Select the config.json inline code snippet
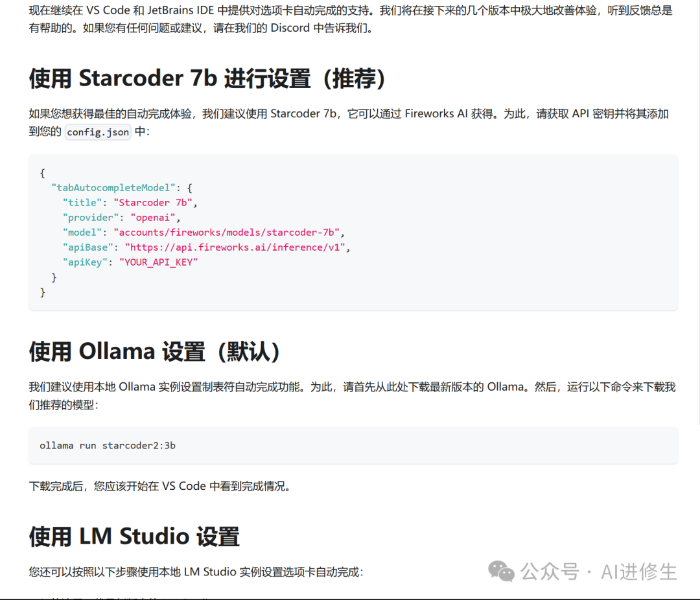The width and height of the screenshot is (700, 600). 98,132
